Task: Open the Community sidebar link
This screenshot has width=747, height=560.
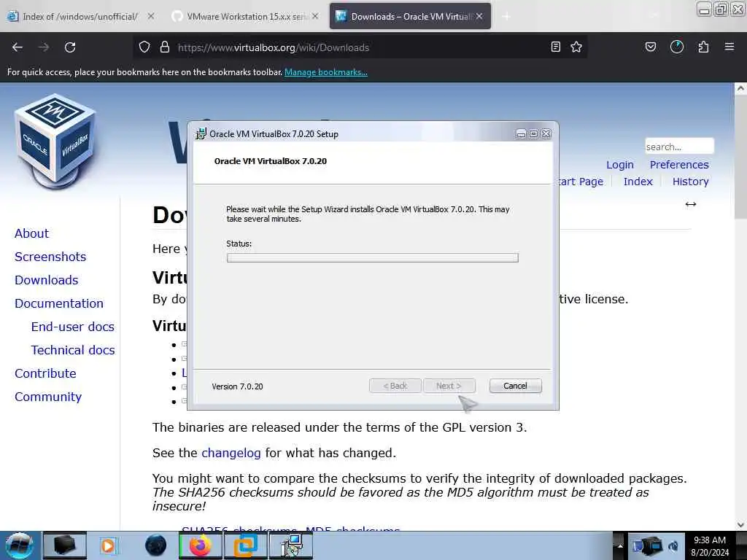Action: [48, 397]
